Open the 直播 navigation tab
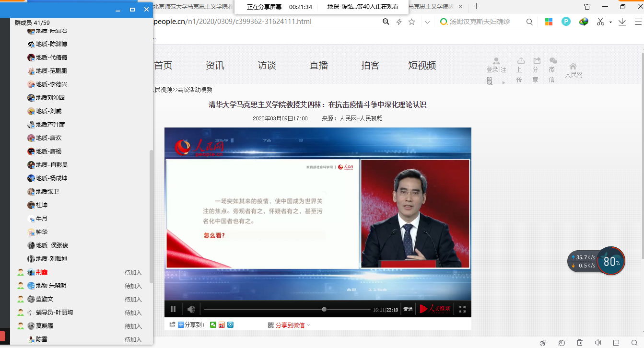 pos(318,66)
